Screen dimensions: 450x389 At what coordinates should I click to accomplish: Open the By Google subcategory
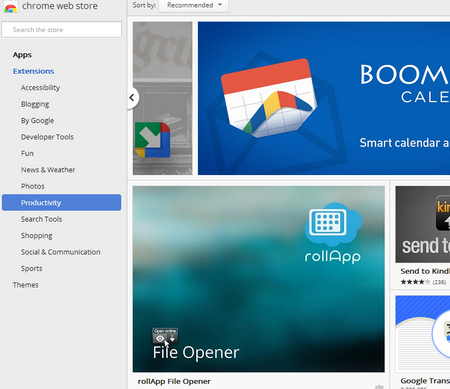[37, 120]
